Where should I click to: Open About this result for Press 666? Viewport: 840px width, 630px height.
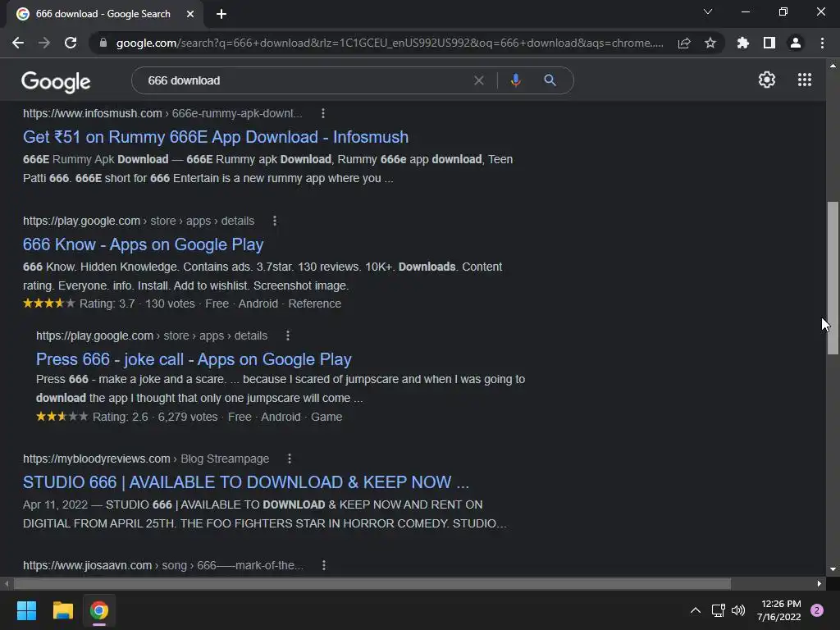(288, 336)
